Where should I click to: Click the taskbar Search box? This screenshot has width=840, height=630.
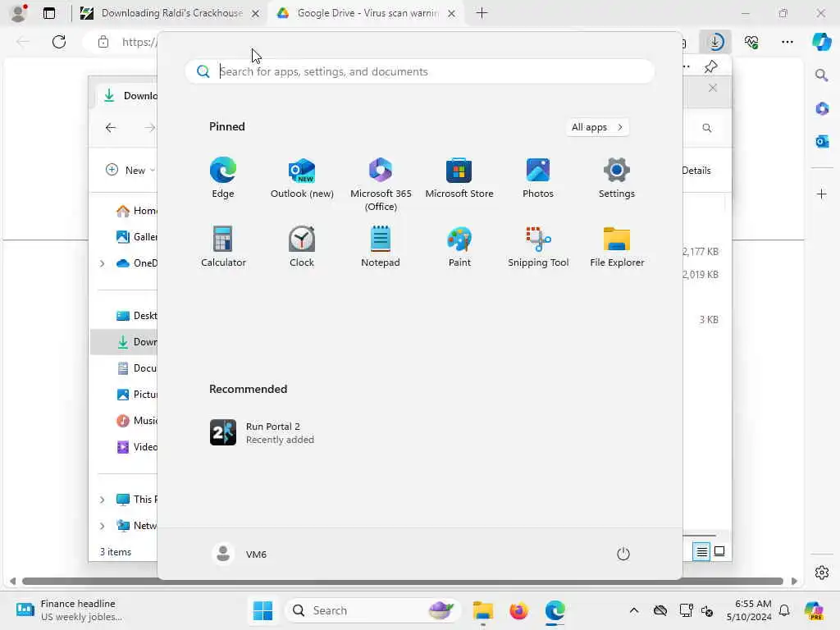[x=373, y=610]
